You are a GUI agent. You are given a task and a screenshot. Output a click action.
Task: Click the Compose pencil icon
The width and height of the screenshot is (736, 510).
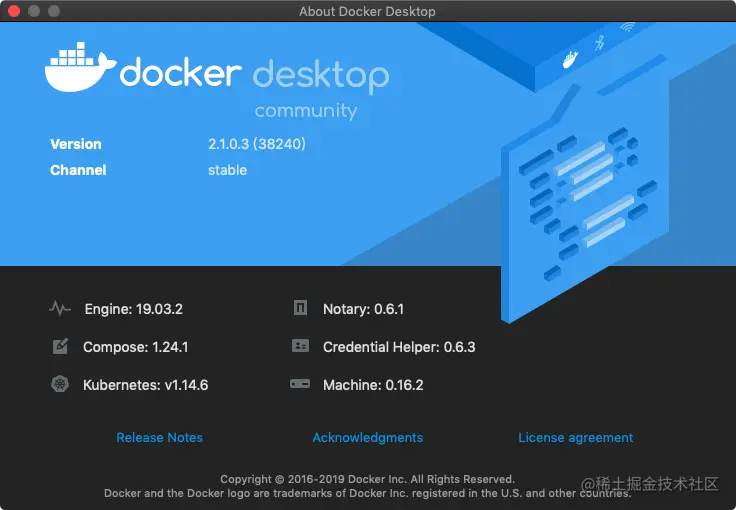[60, 346]
